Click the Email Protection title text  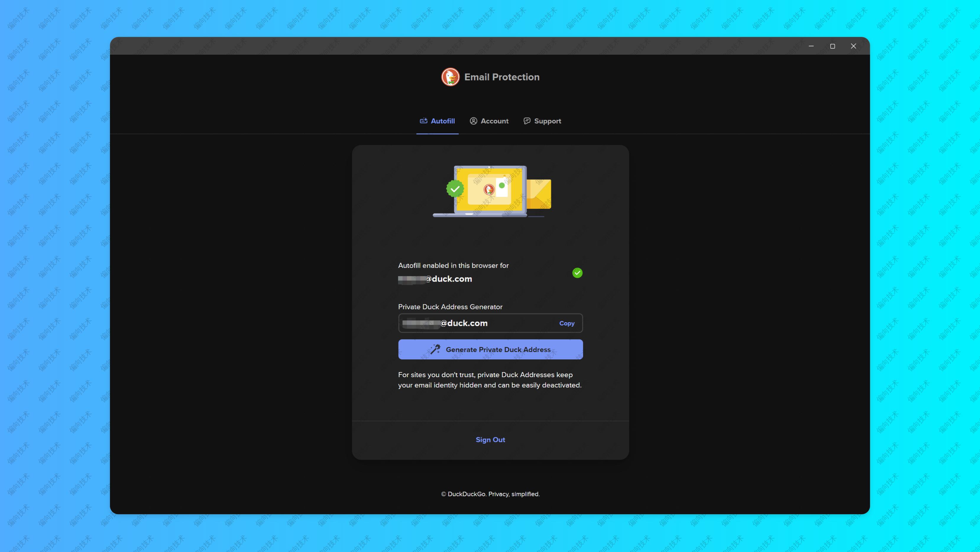click(502, 77)
